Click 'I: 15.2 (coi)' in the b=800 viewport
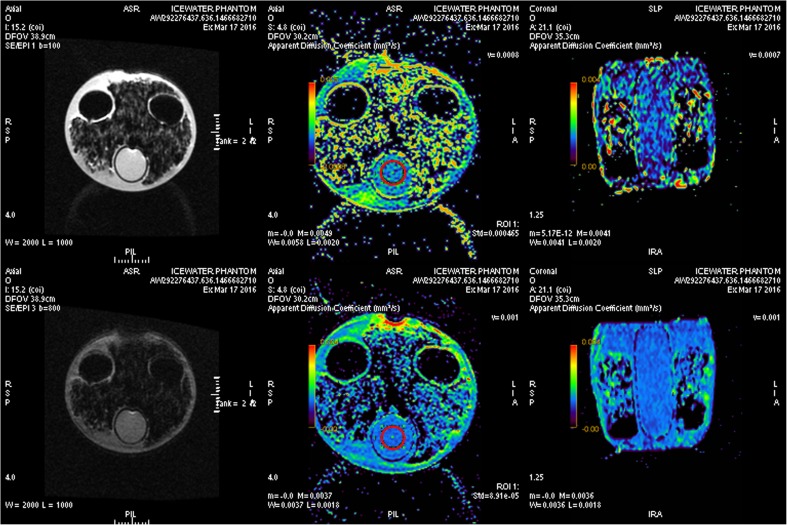787x525 pixels. [26, 290]
